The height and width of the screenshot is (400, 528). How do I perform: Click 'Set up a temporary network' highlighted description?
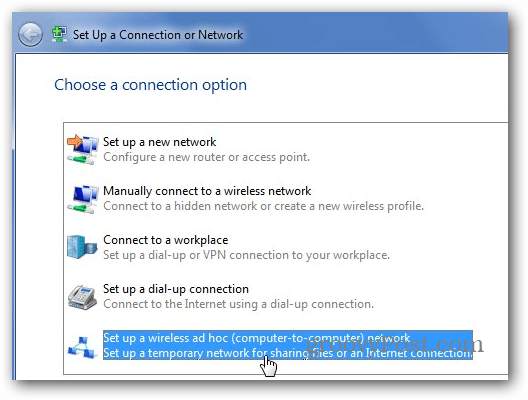(x=288, y=353)
